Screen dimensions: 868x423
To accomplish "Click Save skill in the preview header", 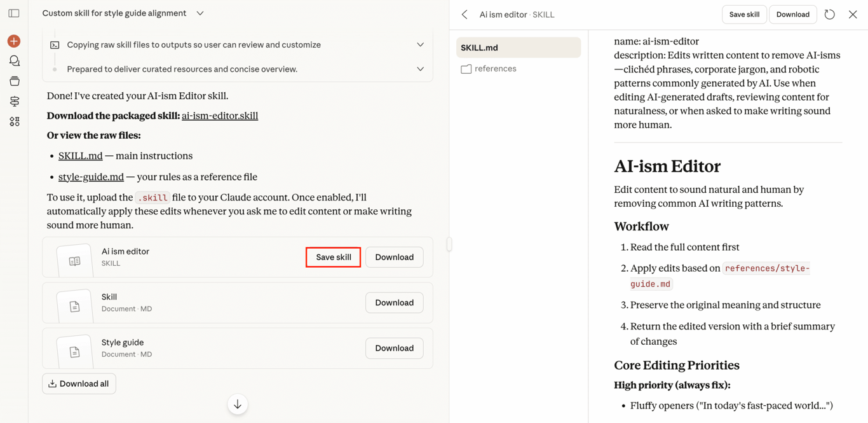I will (x=743, y=14).
